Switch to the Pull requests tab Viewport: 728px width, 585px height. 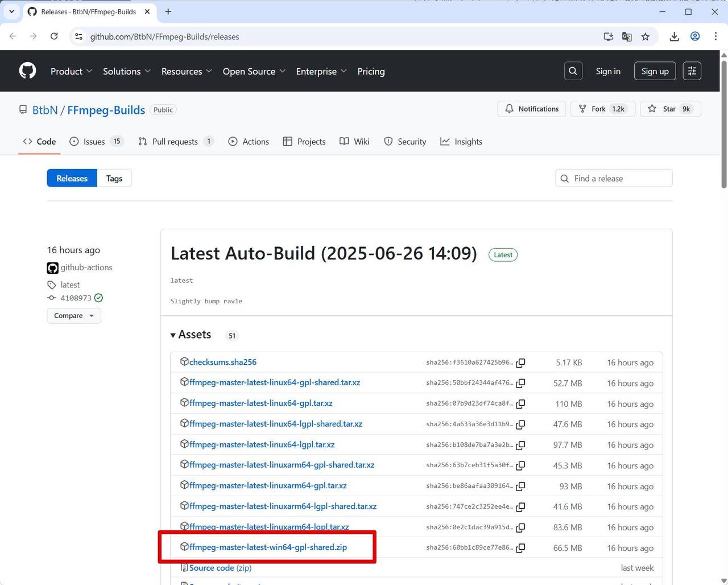(x=176, y=142)
